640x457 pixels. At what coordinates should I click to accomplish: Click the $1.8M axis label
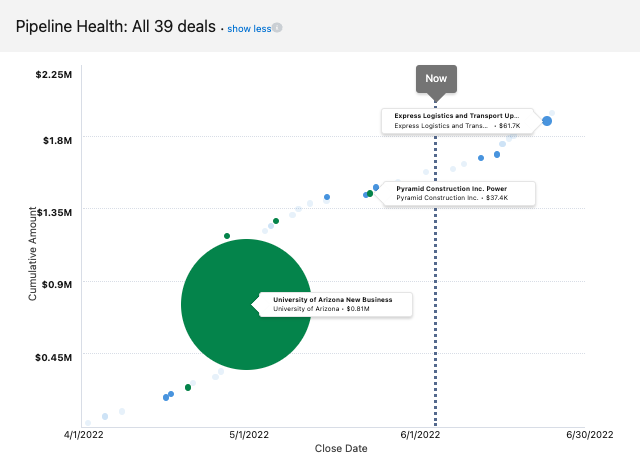pos(57,141)
